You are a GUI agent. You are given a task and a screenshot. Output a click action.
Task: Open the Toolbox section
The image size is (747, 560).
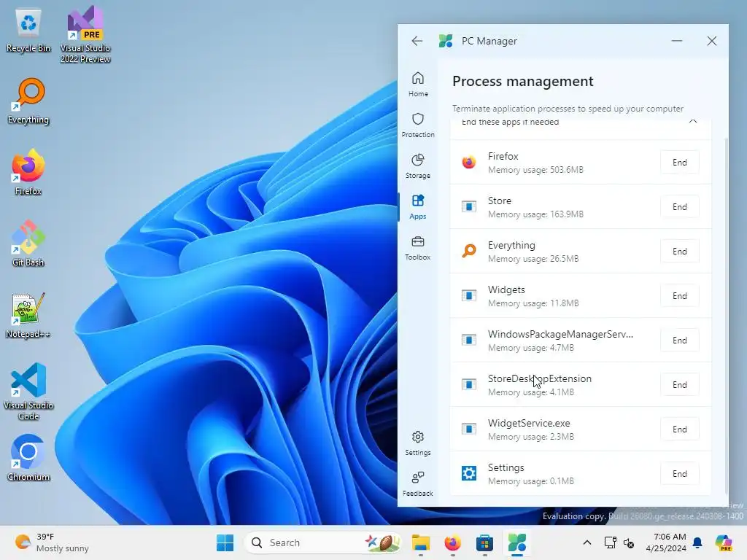click(418, 248)
